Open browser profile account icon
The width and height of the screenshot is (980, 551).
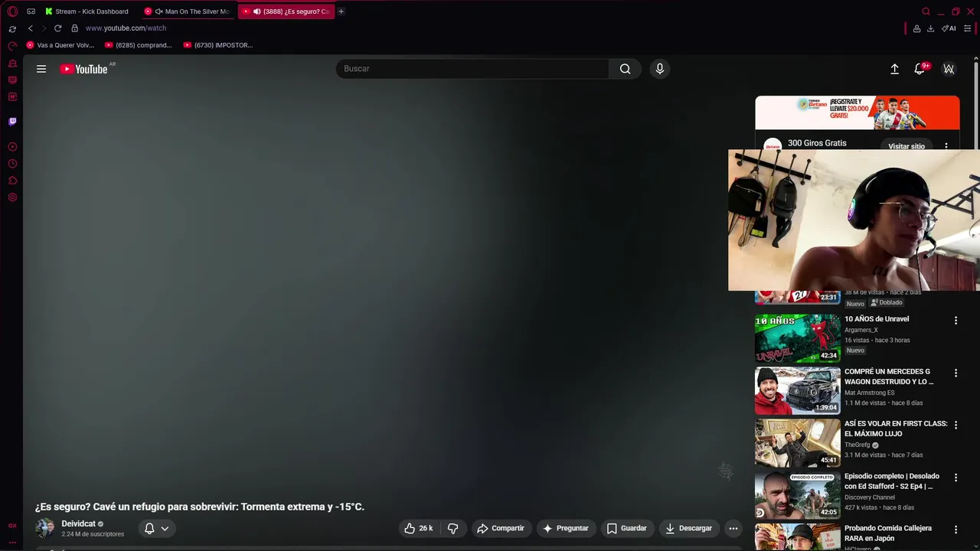click(916, 28)
